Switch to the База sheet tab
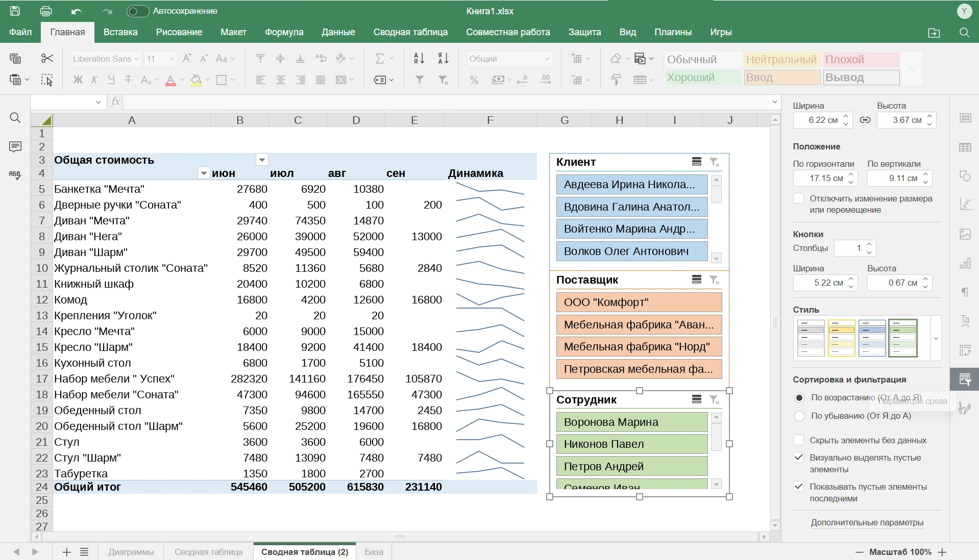 pos(374,552)
